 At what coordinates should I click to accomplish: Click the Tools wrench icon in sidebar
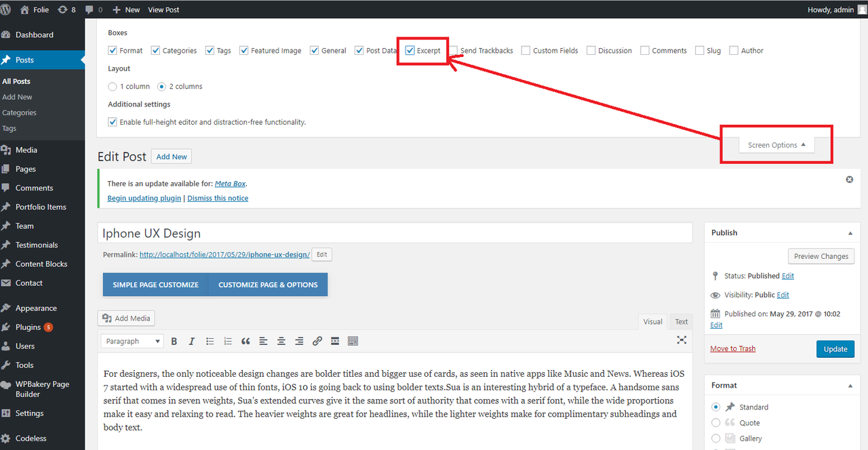pyautogui.click(x=7, y=365)
